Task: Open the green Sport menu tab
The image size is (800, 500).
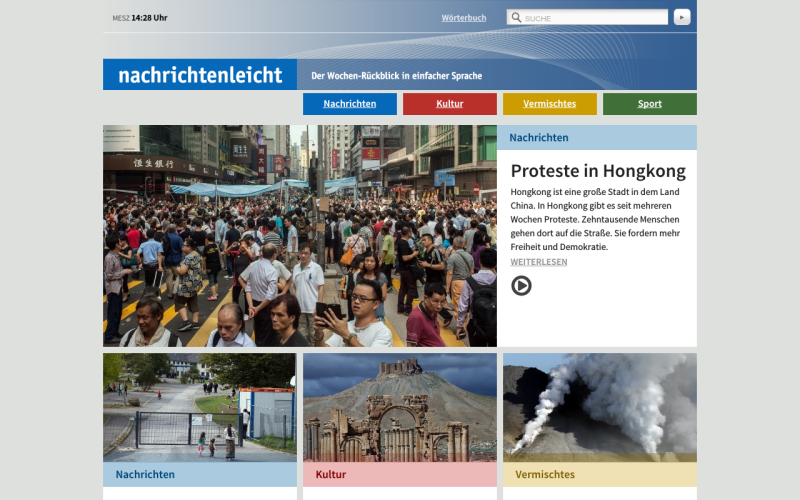Action: tap(649, 104)
